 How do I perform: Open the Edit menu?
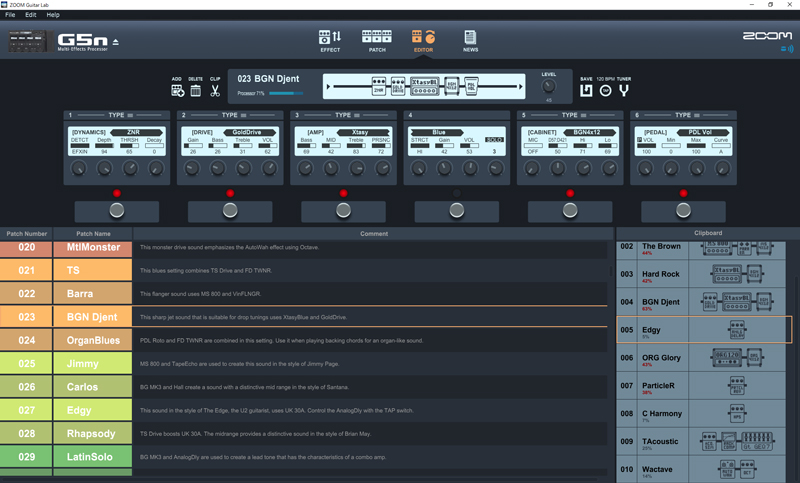click(x=31, y=15)
